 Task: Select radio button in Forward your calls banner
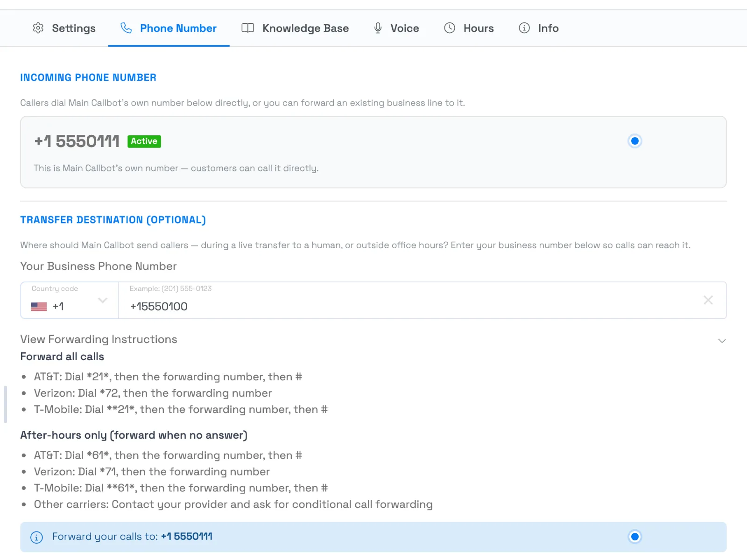(635, 537)
